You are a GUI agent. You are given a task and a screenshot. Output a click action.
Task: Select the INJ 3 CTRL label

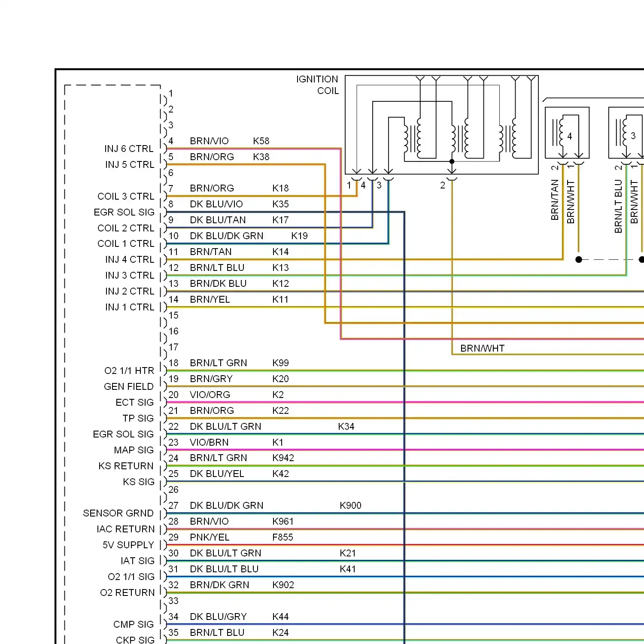click(x=130, y=275)
